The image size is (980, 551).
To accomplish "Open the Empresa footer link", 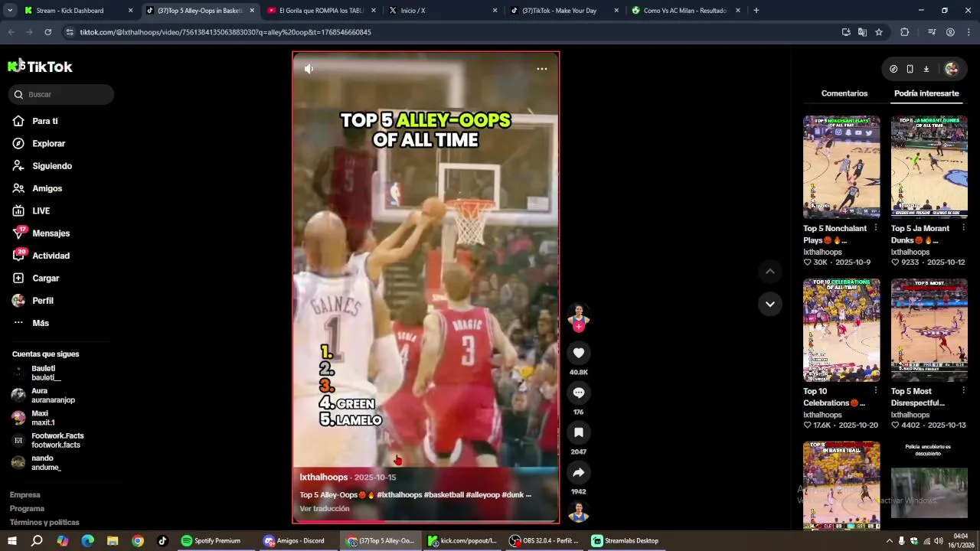I will click(x=24, y=495).
